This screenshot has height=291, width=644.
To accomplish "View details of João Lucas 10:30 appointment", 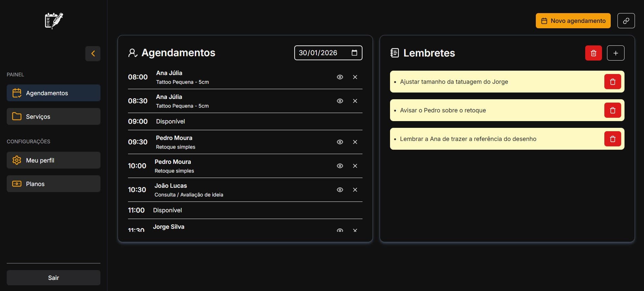I will [x=340, y=190].
